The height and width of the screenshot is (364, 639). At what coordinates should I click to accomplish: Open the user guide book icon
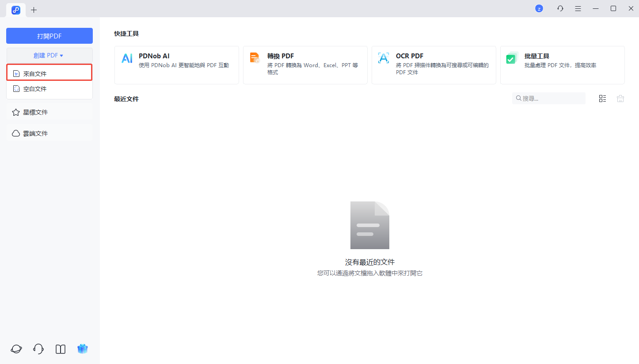click(61, 349)
